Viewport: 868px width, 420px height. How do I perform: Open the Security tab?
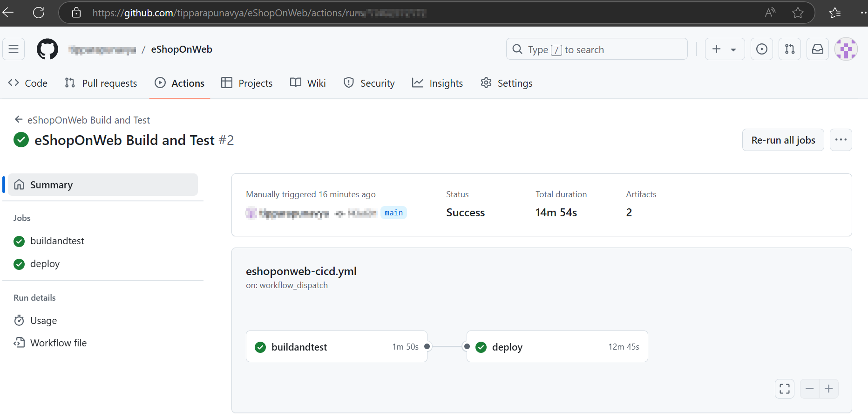pyautogui.click(x=369, y=83)
